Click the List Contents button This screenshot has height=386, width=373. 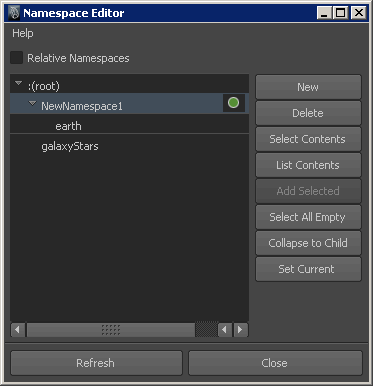pos(308,165)
